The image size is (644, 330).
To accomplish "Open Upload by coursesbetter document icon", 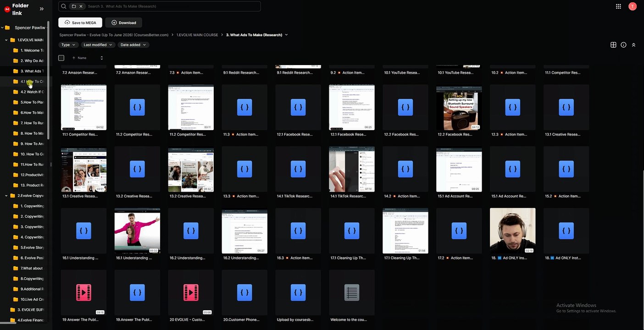I will [298, 292].
